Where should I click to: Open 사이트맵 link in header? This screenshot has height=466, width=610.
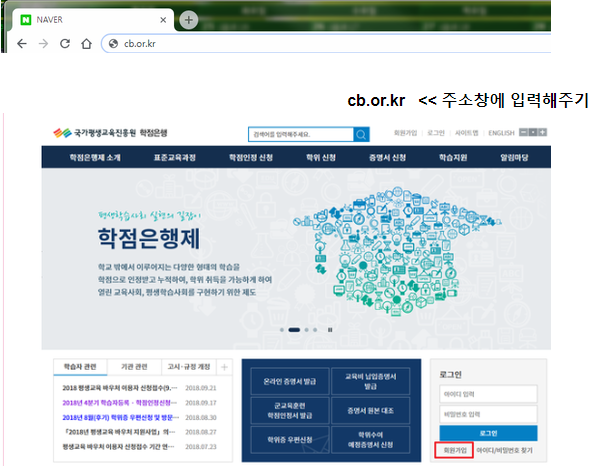pyautogui.click(x=466, y=133)
